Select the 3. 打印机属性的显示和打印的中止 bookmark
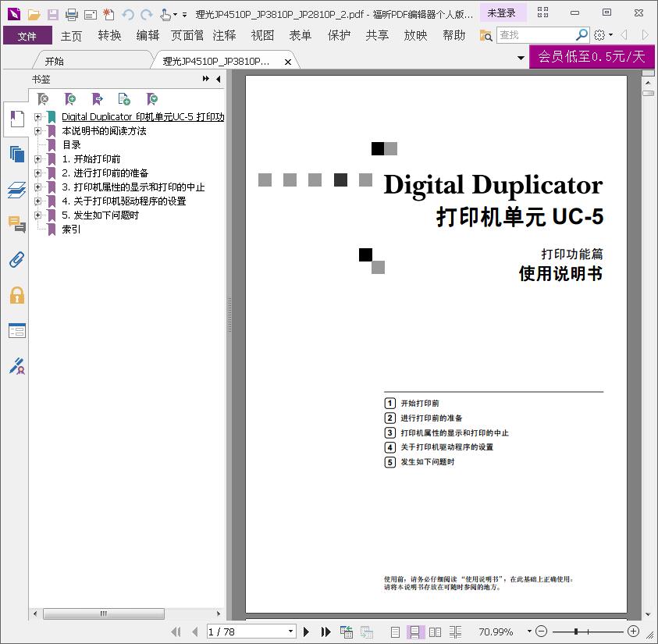Screen dimensions: 658x644 [133, 187]
